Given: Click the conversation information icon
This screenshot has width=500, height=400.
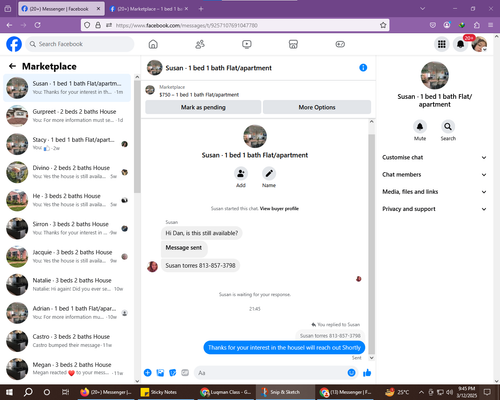Looking at the screenshot, I should click(363, 68).
